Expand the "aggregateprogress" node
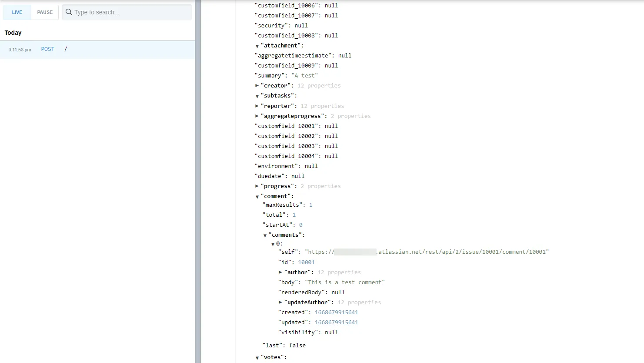644x363 pixels. [x=257, y=116]
